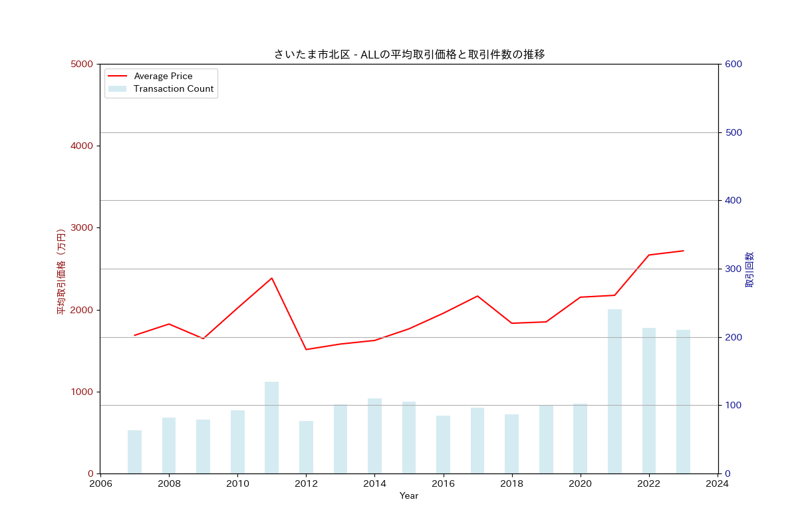Click the Average Price legend label
The width and height of the screenshot is (798, 532).
(x=163, y=76)
